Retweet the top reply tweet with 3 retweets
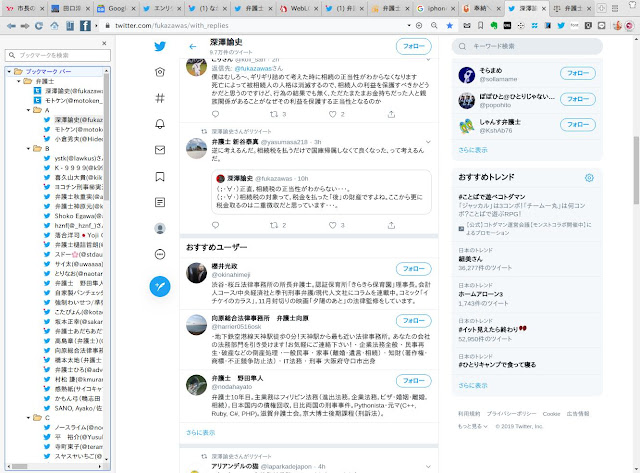640x473 pixels. coord(274,114)
